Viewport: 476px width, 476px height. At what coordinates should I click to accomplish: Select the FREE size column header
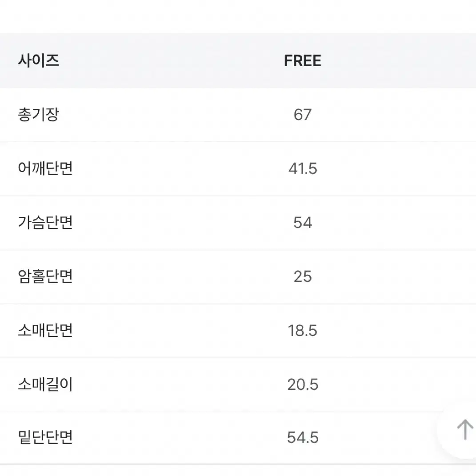click(x=303, y=61)
